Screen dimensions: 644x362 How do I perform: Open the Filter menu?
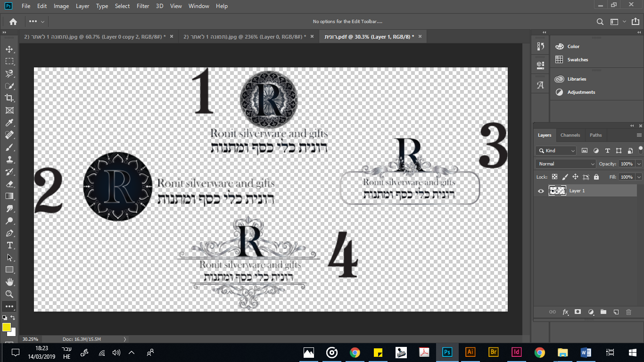pyautogui.click(x=142, y=6)
